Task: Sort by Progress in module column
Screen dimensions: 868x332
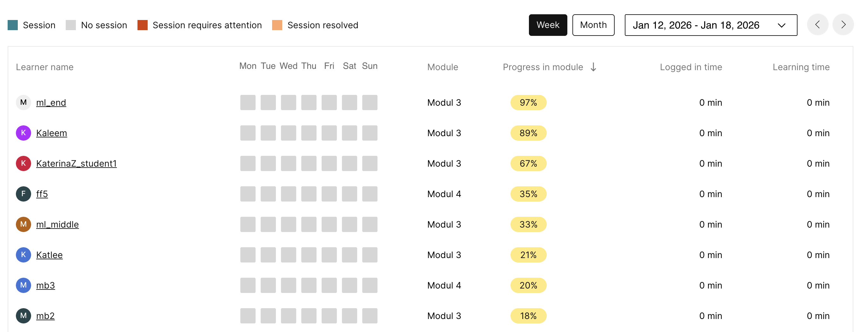Action: pyautogui.click(x=543, y=67)
